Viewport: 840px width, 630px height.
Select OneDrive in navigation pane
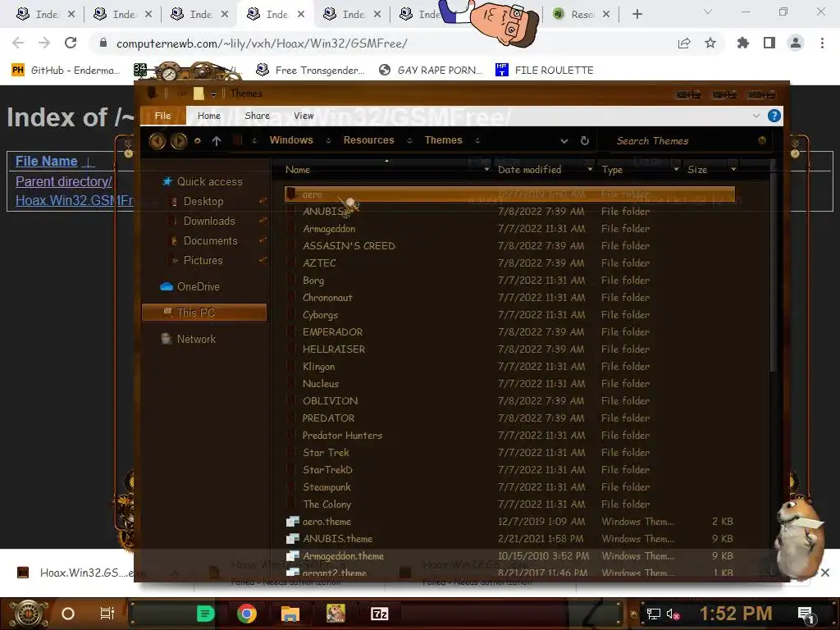pyautogui.click(x=190, y=286)
